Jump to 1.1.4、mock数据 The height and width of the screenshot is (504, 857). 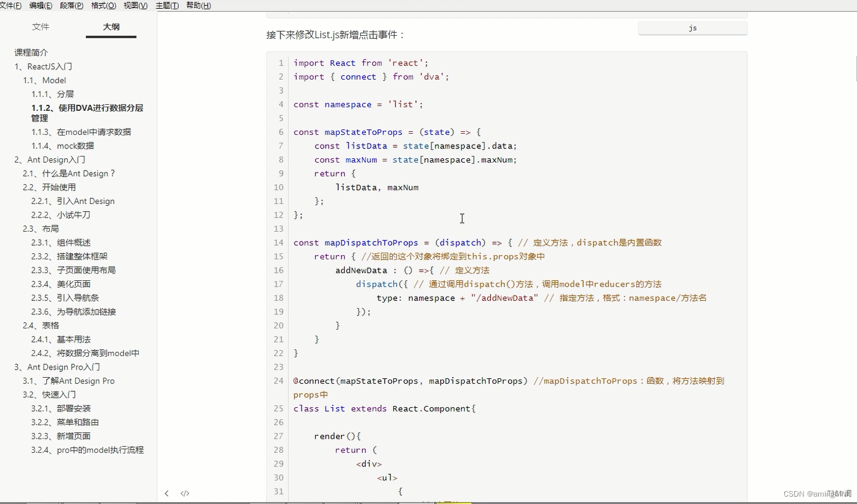pos(63,146)
